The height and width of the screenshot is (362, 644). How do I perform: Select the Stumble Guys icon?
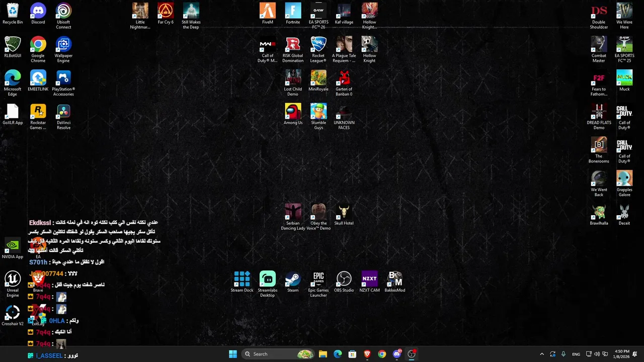(x=318, y=117)
